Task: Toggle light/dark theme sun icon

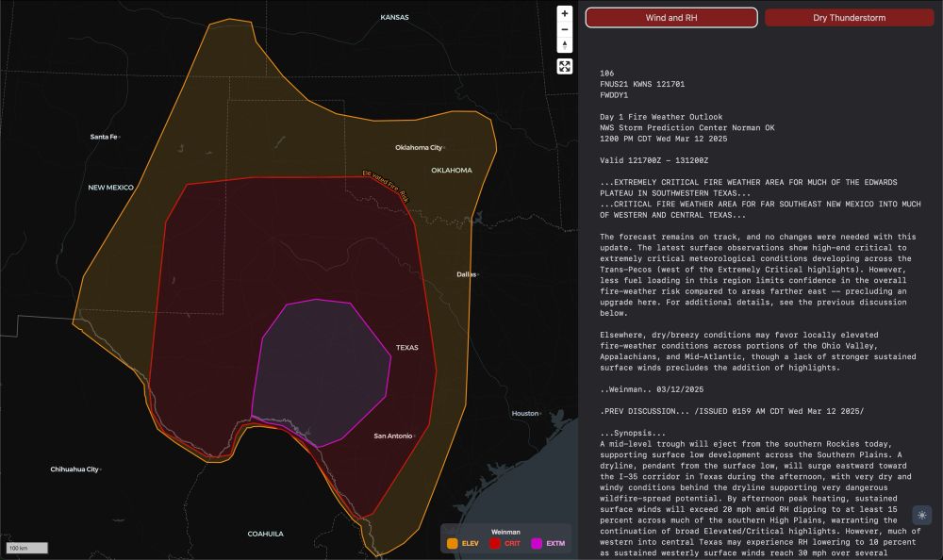Action: click(922, 516)
